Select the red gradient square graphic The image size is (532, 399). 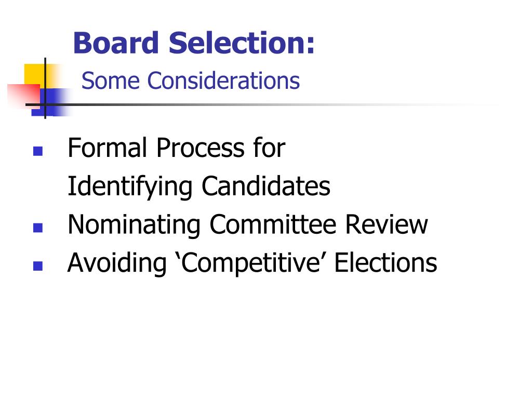click(24, 96)
